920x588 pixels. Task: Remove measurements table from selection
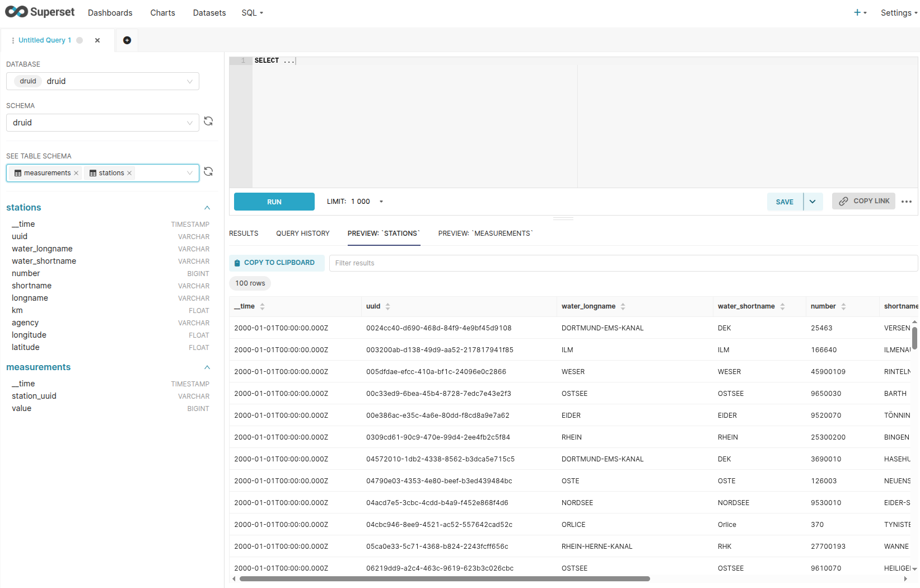76,173
